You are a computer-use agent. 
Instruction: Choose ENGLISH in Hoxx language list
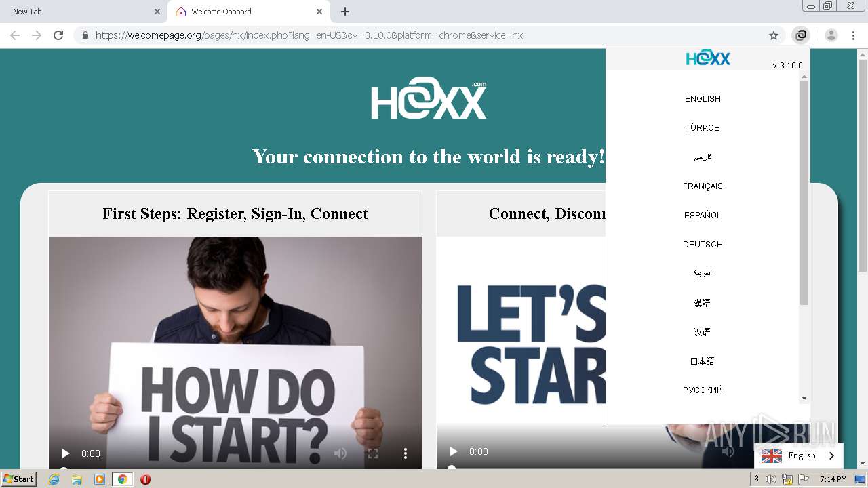(x=703, y=99)
